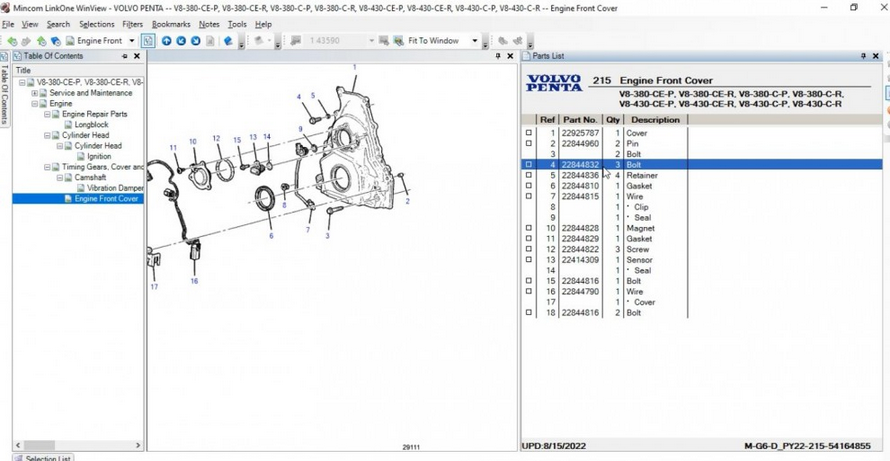
Task: Open the Bookmarks menu
Action: point(171,24)
